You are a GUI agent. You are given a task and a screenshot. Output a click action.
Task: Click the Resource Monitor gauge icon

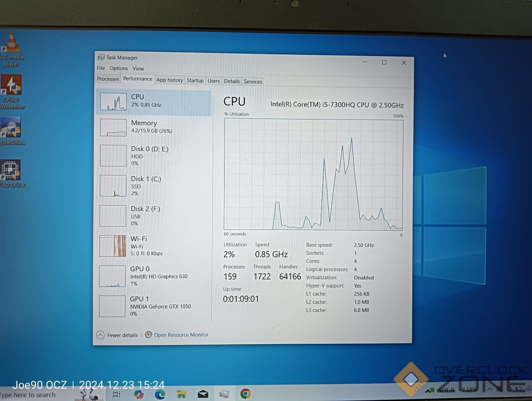[x=149, y=335]
